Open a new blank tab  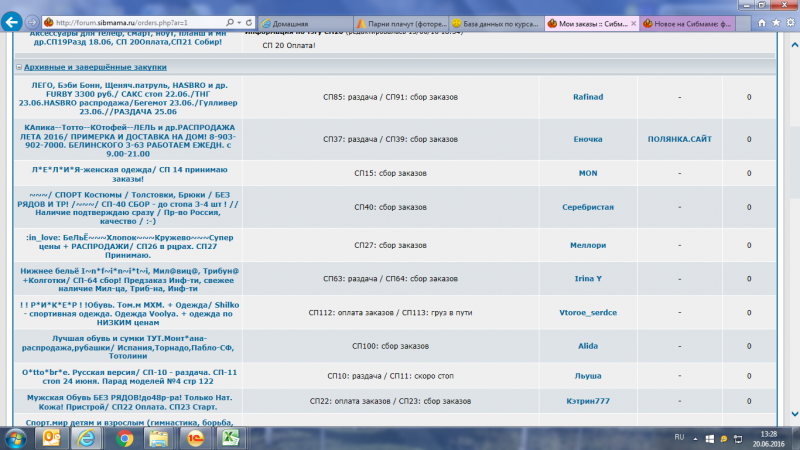(x=743, y=23)
